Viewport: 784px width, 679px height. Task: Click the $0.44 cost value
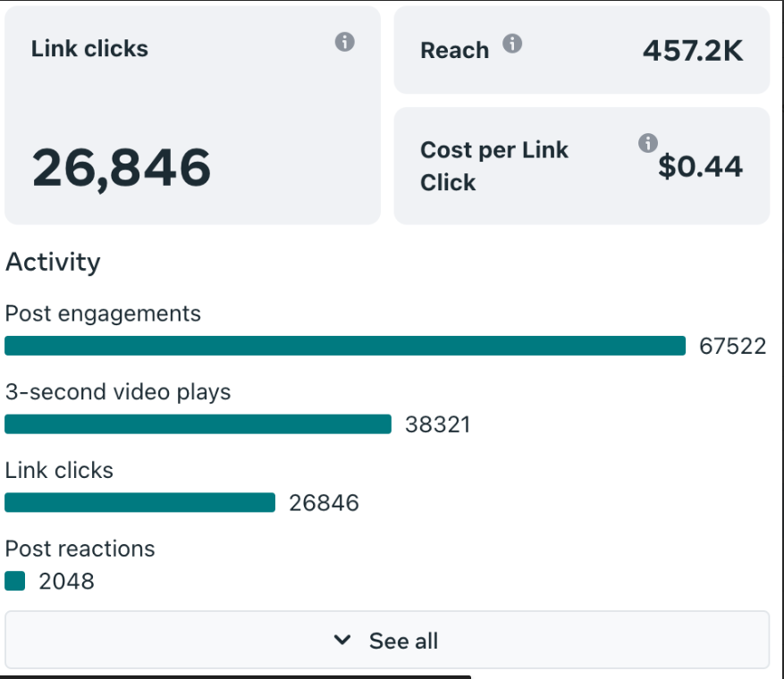coord(700,166)
